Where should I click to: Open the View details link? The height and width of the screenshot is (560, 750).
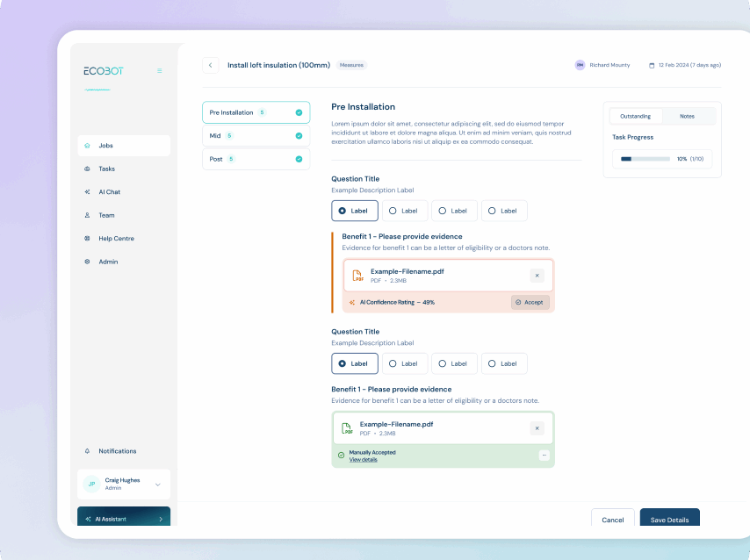[363, 460]
